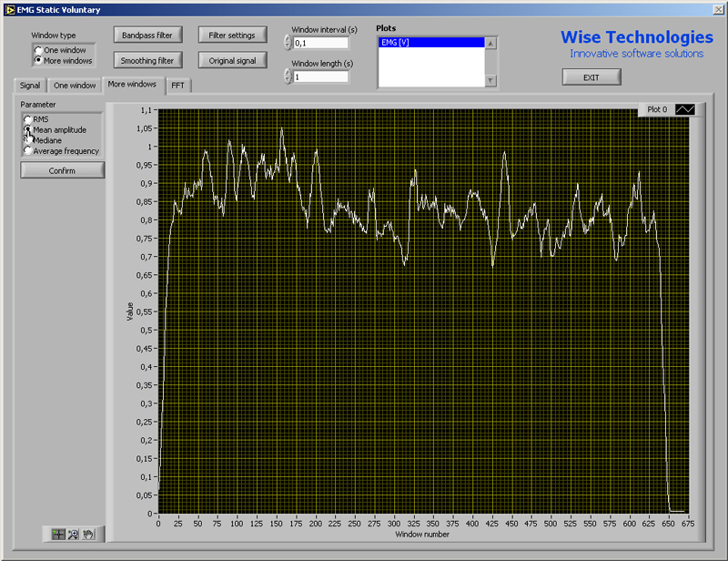Switch to the Signal tab
Image resolution: width=728 pixels, height=561 pixels.
pos(30,86)
